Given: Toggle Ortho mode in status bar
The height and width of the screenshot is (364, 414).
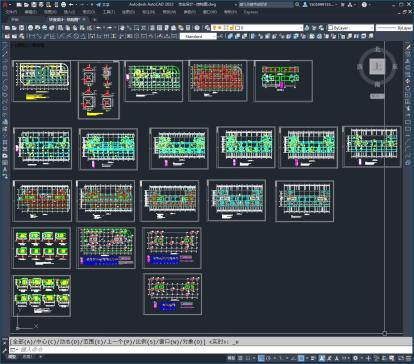Looking at the screenshot, I should 261,358.
